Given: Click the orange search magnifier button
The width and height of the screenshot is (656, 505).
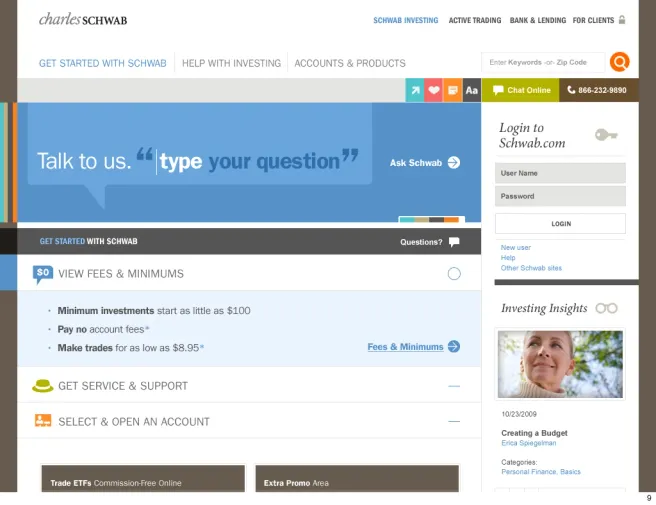Looking at the screenshot, I should coord(620,62).
